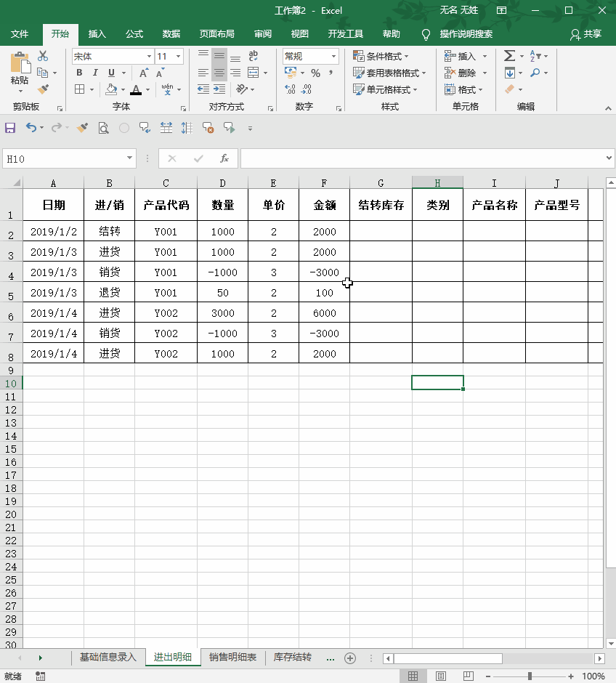Image resolution: width=616 pixels, height=683 pixels.
Task: Switch to sheet 基础信息录入
Action: point(108,658)
